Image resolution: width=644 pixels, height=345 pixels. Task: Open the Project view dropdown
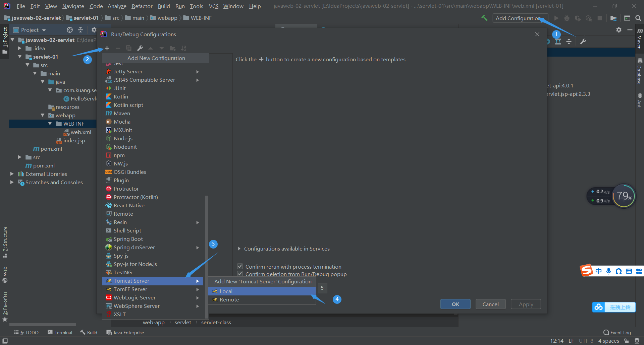[x=30, y=30]
